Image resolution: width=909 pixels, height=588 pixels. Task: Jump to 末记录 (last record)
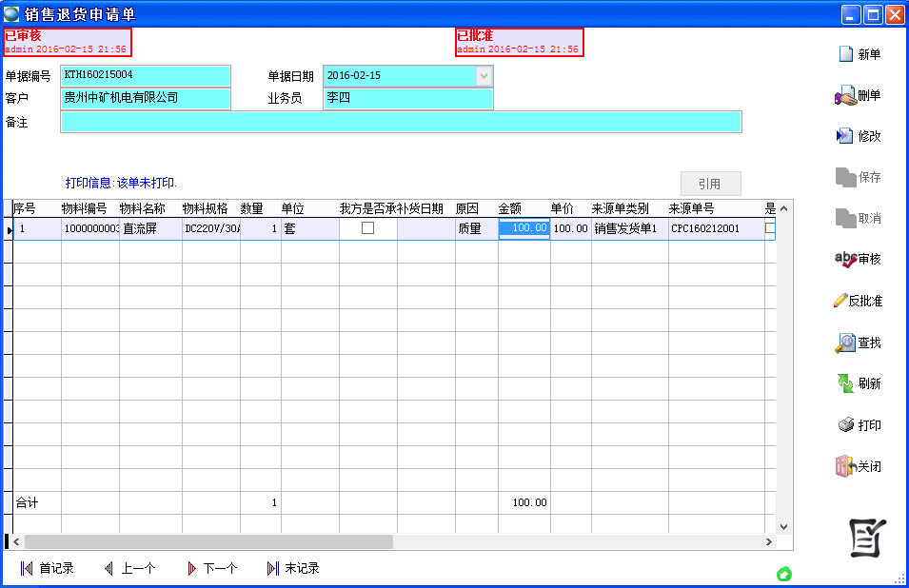[273, 569]
